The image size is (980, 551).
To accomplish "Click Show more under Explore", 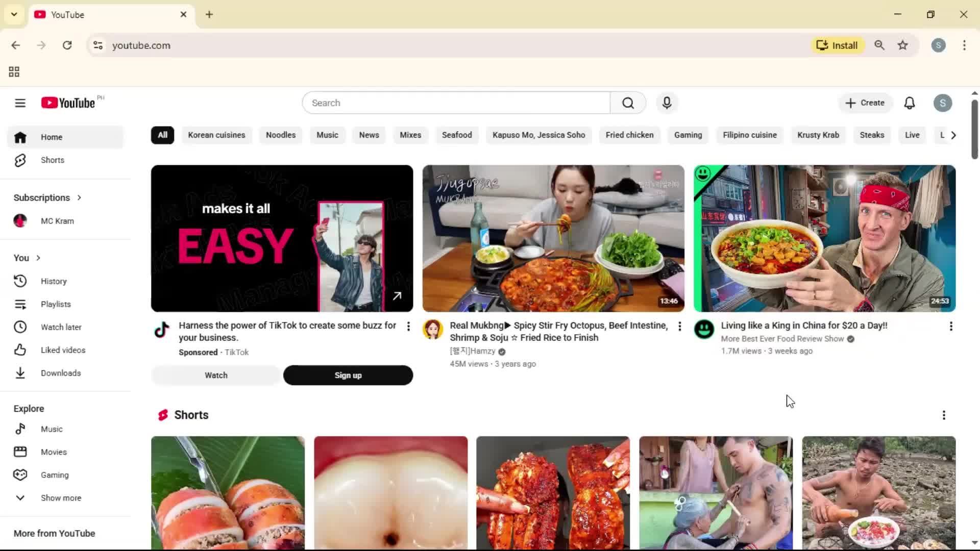I will click(60, 497).
